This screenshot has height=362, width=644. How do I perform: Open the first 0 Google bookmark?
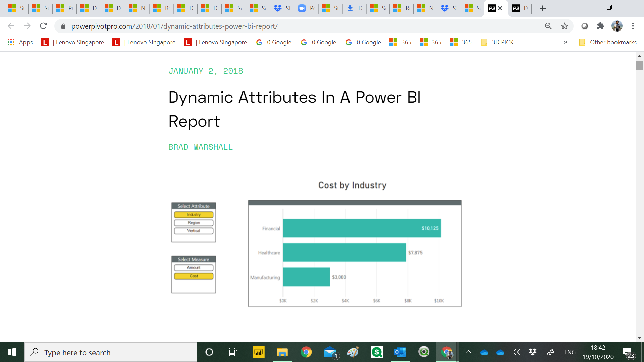(x=274, y=42)
